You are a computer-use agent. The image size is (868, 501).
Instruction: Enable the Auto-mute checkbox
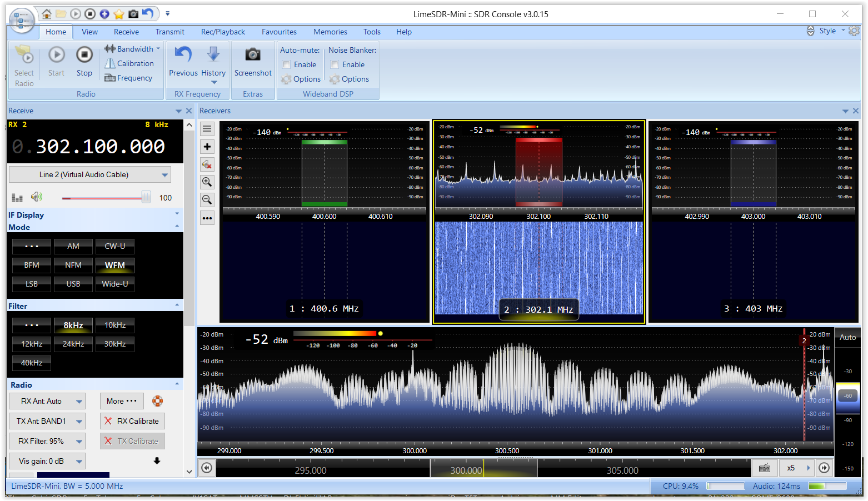tap(287, 64)
